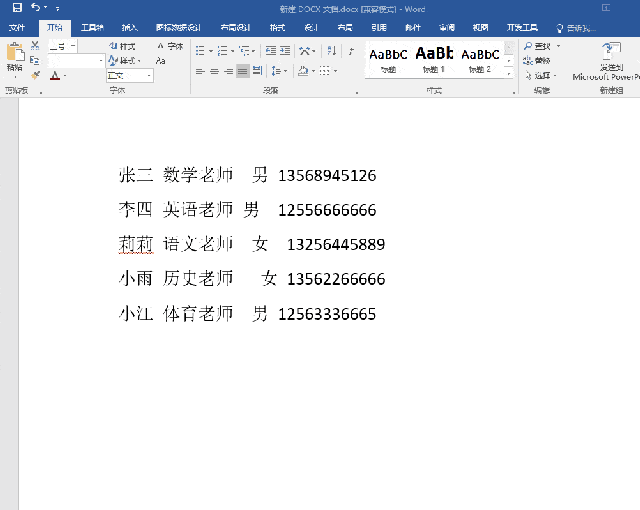640x510 pixels.
Task: Undo the last action
Action: tap(36, 7)
